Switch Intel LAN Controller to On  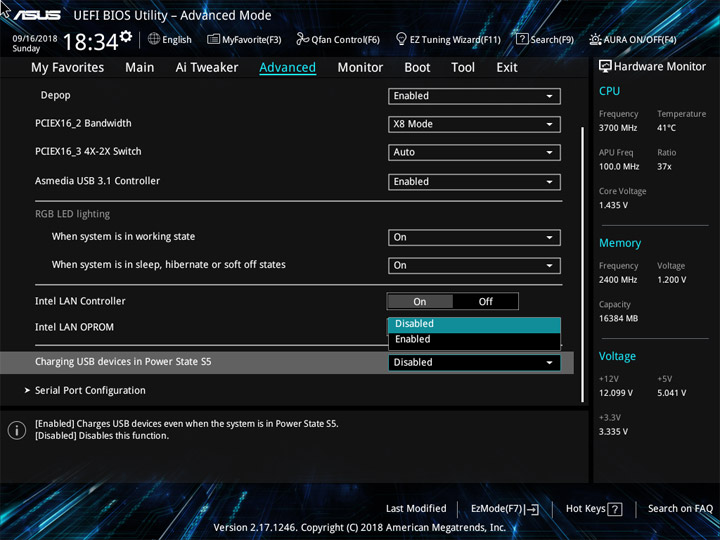pyautogui.click(x=420, y=302)
